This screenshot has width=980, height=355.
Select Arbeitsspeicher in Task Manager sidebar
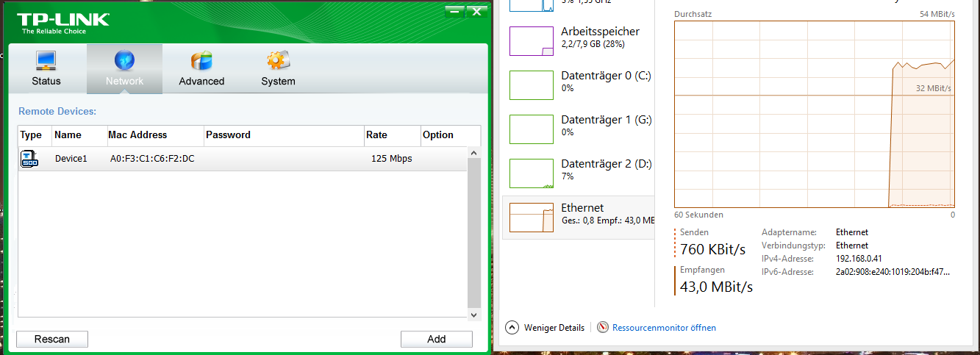coord(578,41)
